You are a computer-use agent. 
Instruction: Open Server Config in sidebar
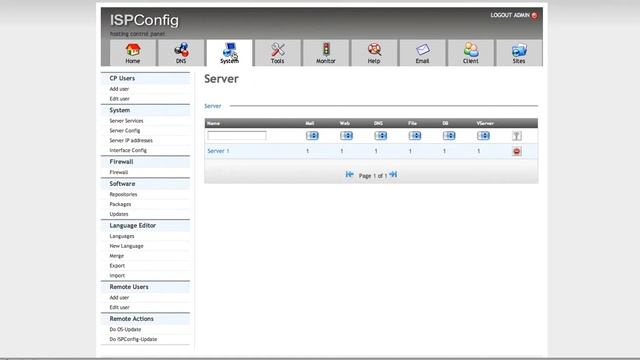point(124,131)
